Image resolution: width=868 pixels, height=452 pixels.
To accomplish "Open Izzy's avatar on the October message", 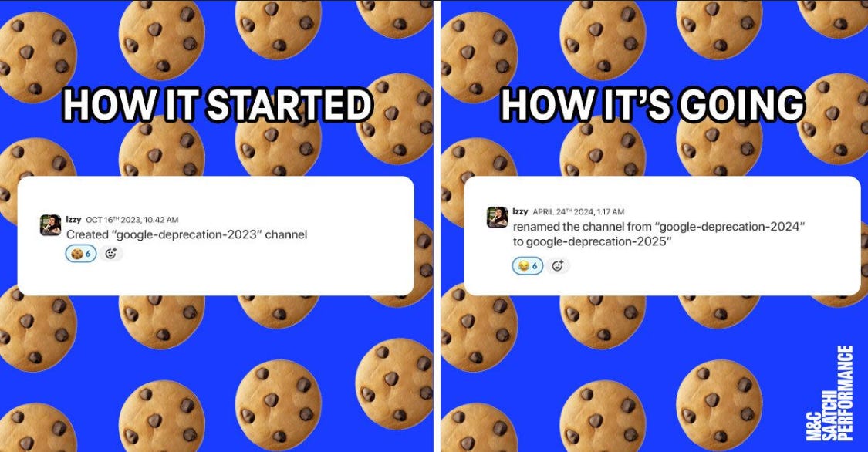I will point(50,226).
